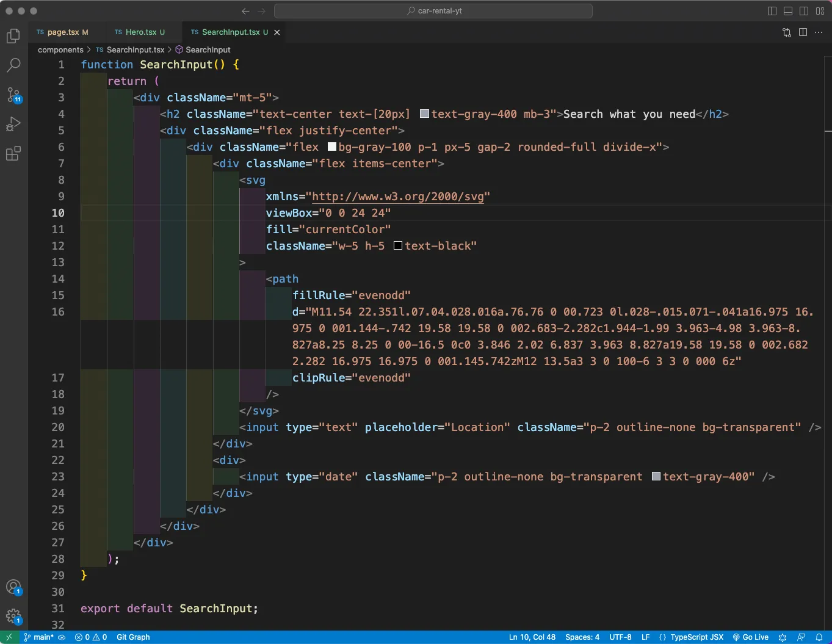Image resolution: width=832 pixels, height=644 pixels.
Task: Change indentation via Spaces: 4
Action: point(582,637)
